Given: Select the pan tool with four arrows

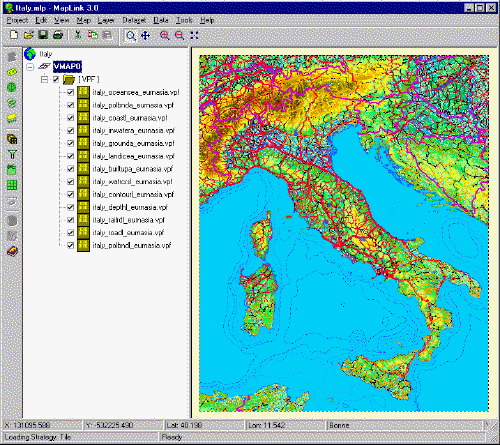Looking at the screenshot, I should (146, 36).
